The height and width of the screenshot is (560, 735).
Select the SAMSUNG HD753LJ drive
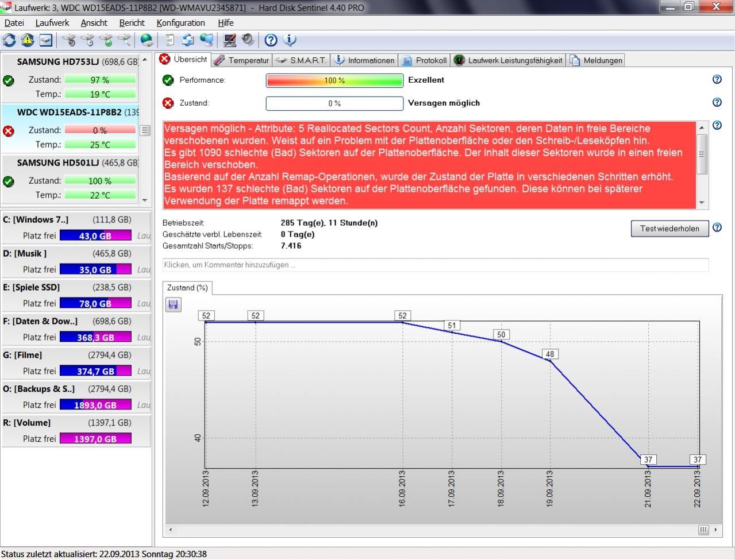pos(70,78)
